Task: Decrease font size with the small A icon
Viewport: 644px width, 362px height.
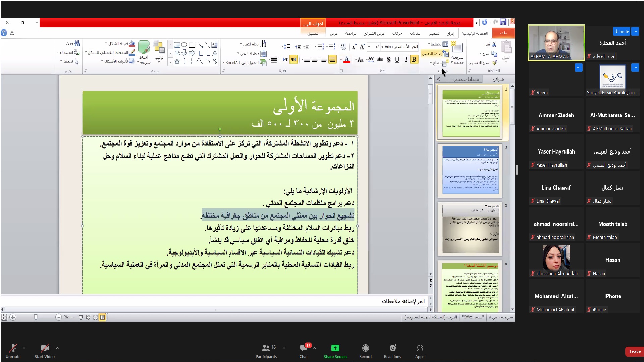Action: [354, 47]
